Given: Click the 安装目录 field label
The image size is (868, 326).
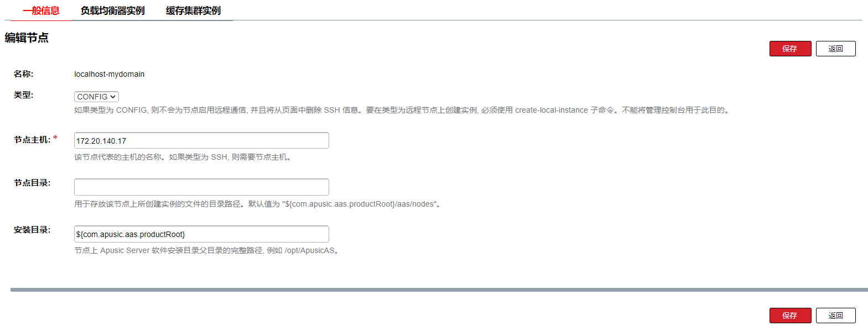Looking at the screenshot, I should tap(32, 230).
